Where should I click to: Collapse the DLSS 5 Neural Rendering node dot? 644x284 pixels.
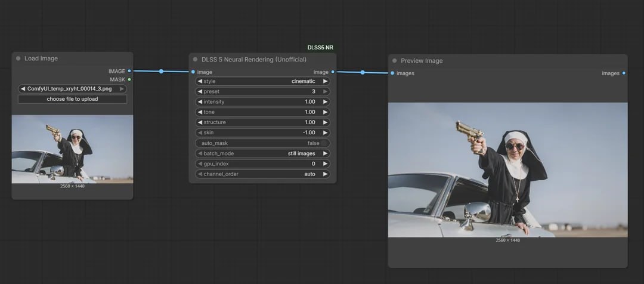point(195,60)
